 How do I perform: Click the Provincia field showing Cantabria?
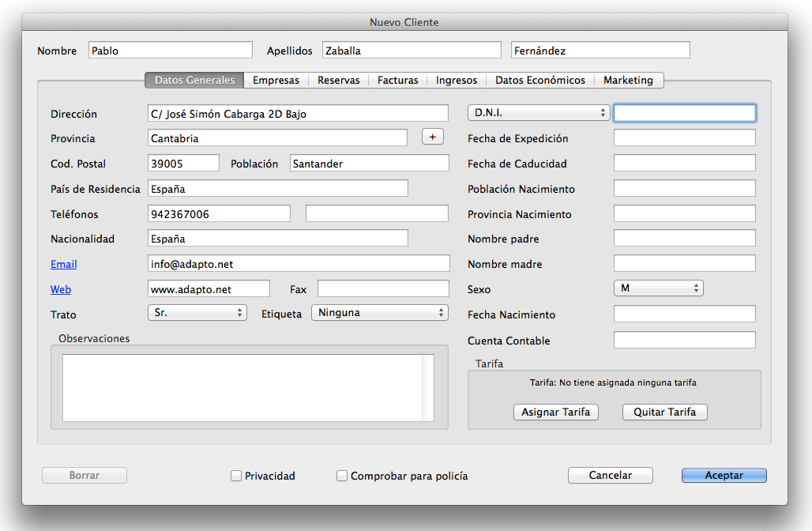point(277,137)
